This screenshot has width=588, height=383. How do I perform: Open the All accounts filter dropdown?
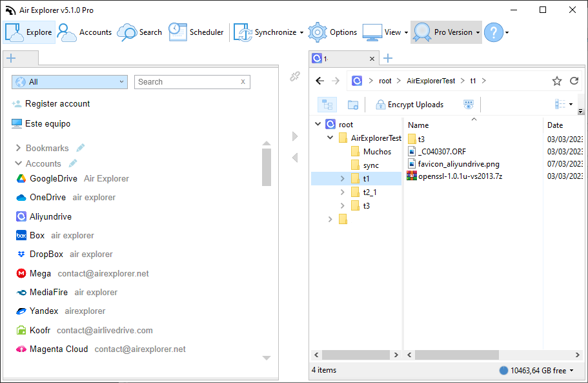click(x=70, y=82)
